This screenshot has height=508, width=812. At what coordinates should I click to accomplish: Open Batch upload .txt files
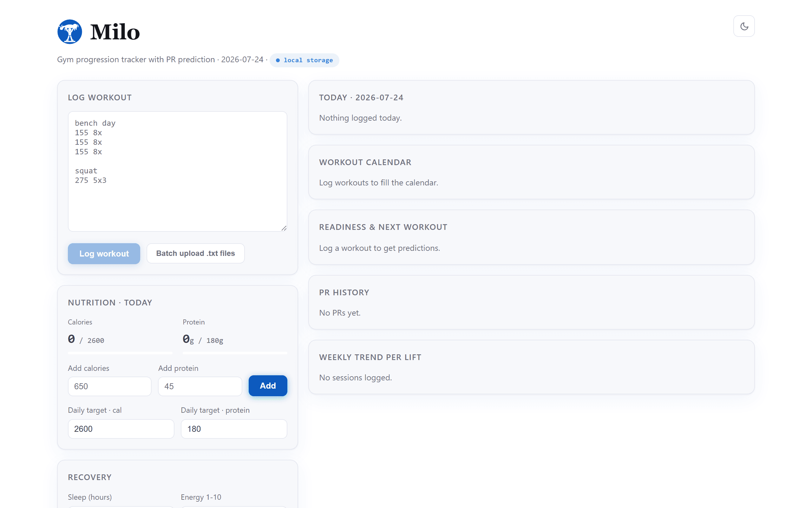point(196,253)
